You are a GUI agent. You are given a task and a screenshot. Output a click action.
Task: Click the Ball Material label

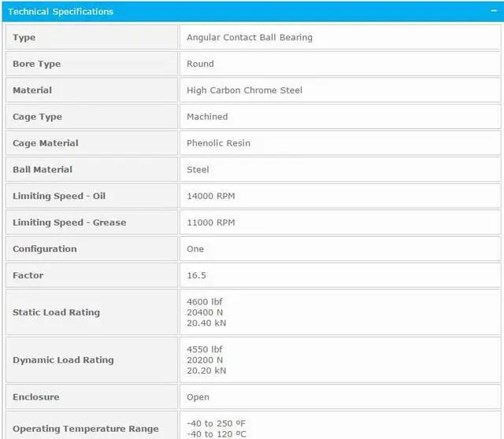coord(43,170)
